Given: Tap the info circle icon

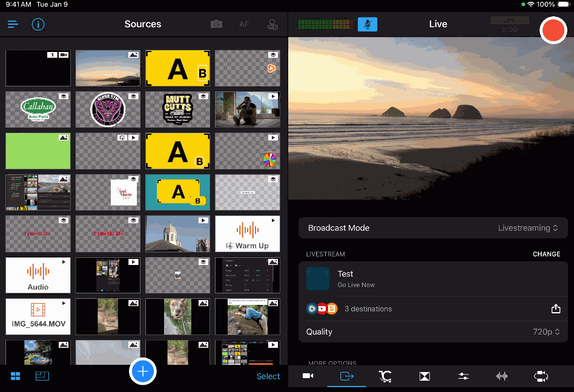Looking at the screenshot, I should [38, 24].
